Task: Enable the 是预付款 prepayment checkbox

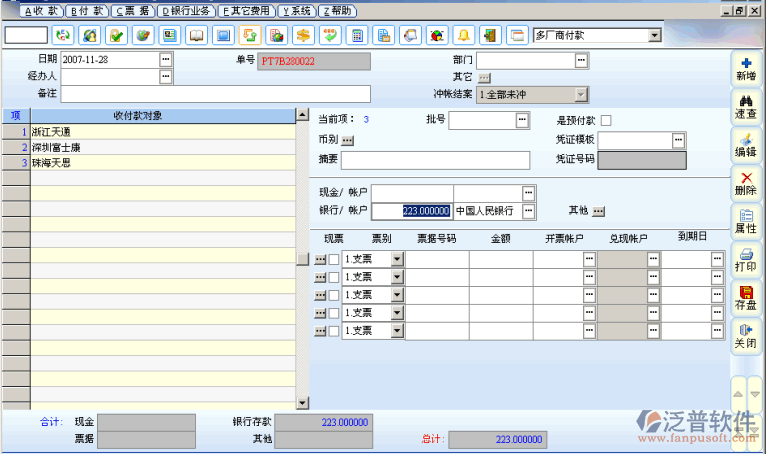Action: 606,121
